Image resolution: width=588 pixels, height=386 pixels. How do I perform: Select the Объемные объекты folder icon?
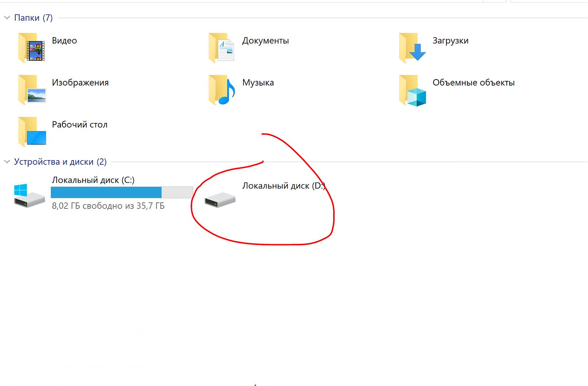pos(412,89)
